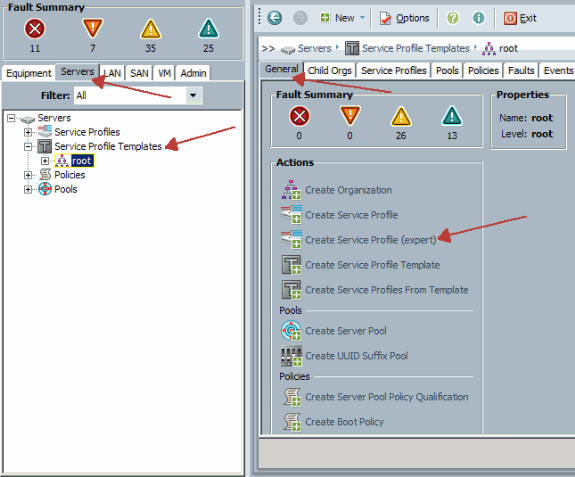Switch to the LAN tab
The image size is (575, 477).
(112, 73)
